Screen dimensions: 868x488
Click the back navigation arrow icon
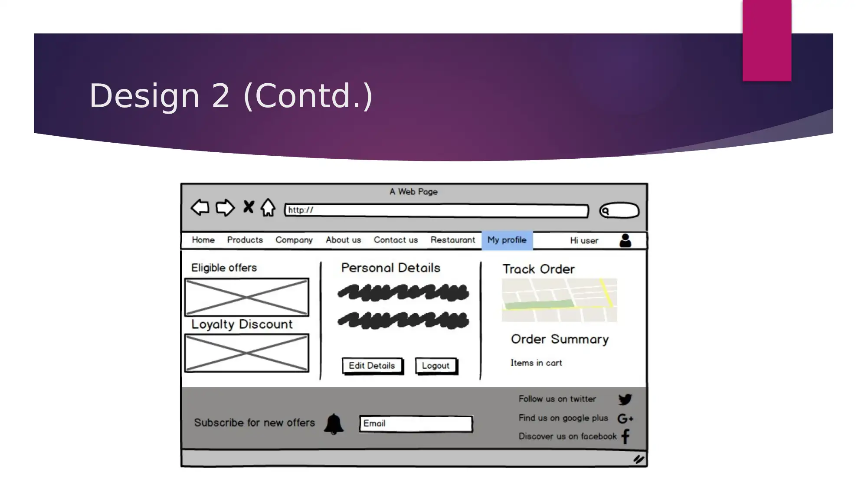200,208
